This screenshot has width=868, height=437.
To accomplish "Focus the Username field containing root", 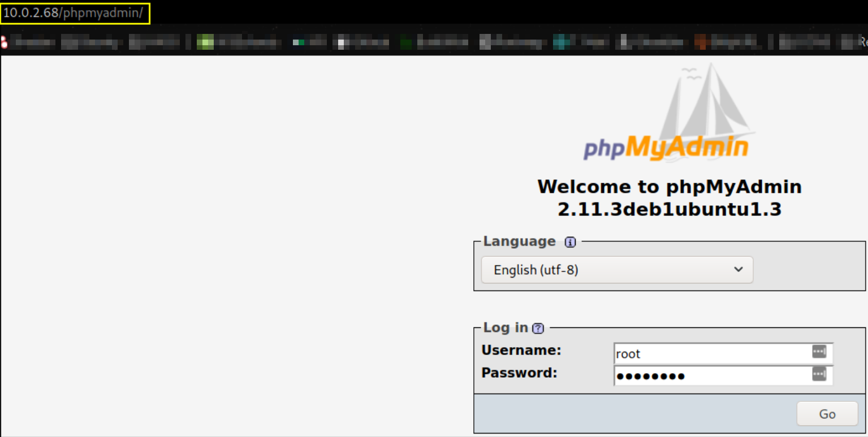I will (723, 353).
